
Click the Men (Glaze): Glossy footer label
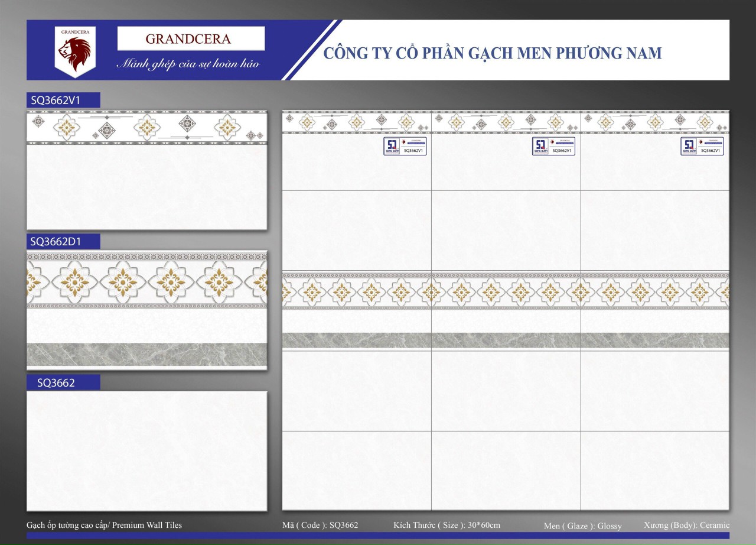(x=582, y=525)
